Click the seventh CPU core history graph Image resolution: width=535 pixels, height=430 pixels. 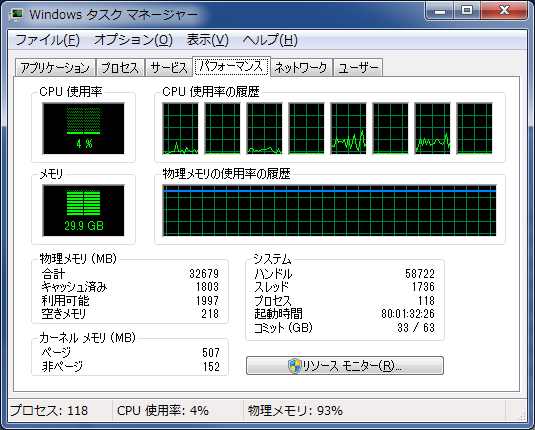[x=432, y=128]
